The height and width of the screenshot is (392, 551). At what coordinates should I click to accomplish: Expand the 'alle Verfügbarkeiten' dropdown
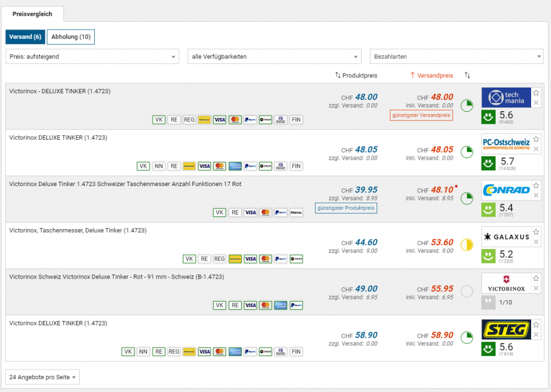[x=274, y=56]
